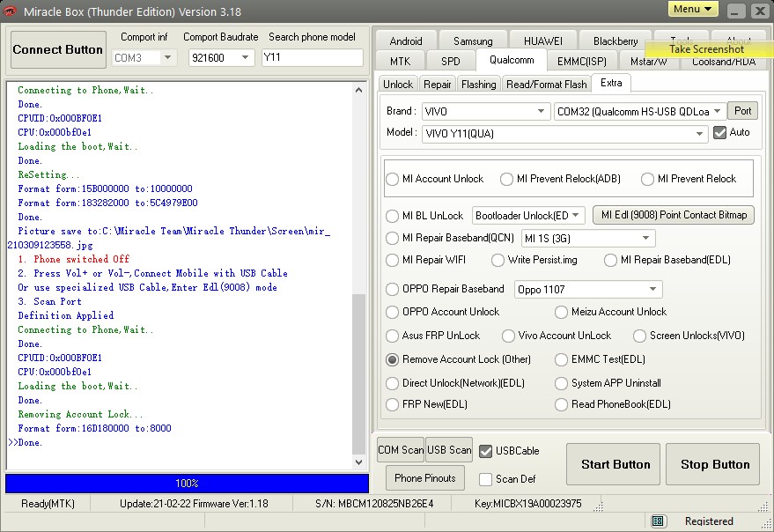774x532 pixels.
Task: Select Read PhoneBook(EDL) option
Action: (x=561, y=404)
